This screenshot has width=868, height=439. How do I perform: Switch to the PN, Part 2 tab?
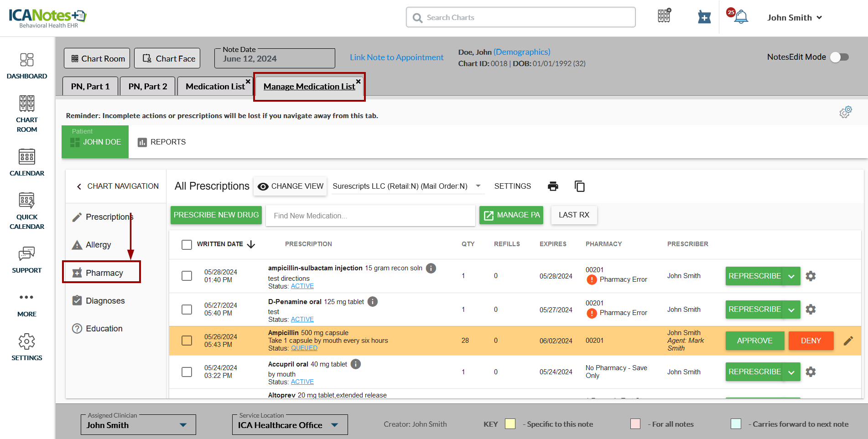click(x=147, y=86)
